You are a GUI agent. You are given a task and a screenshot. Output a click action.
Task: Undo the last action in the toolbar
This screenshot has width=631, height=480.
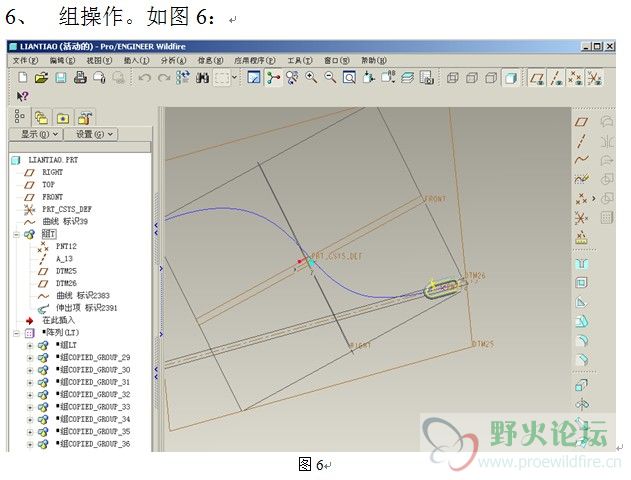pyautogui.click(x=144, y=77)
